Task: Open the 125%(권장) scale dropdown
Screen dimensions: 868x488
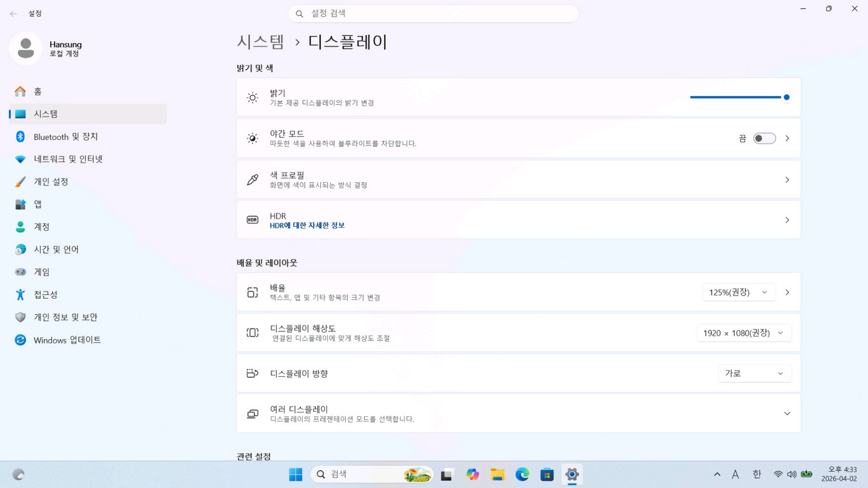Action: pos(738,291)
